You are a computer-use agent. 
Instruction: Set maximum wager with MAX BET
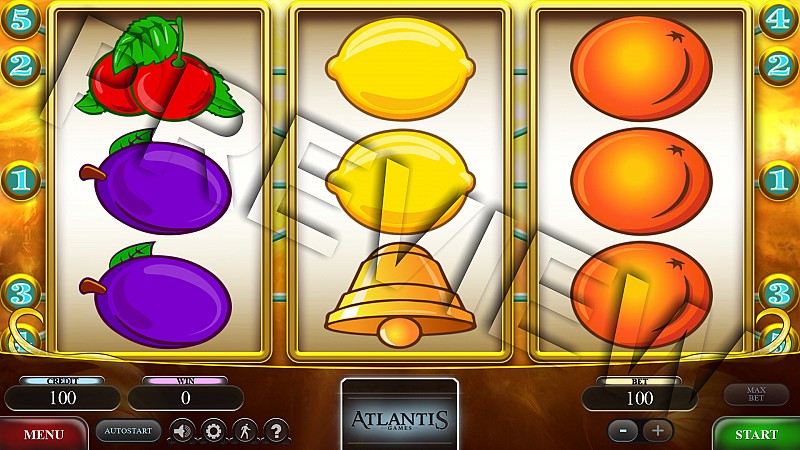pos(756,394)
